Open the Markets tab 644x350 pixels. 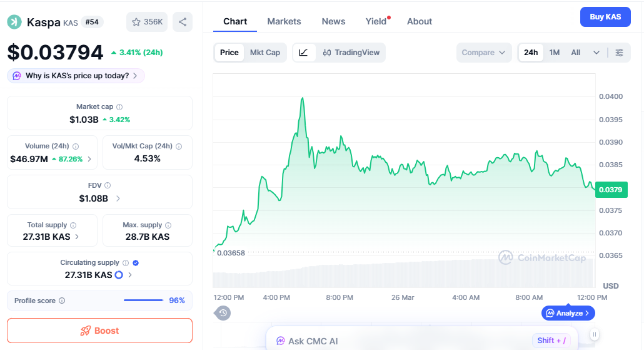284,21
